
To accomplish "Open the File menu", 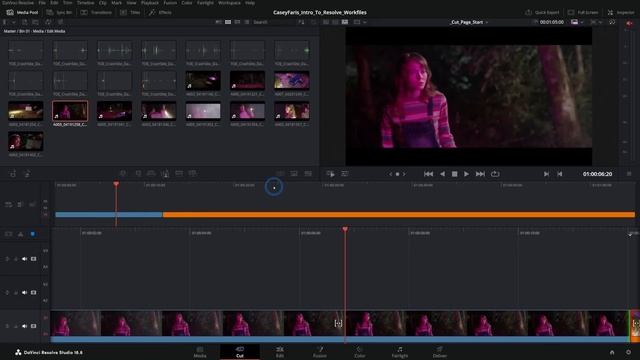I will (42, 3).
